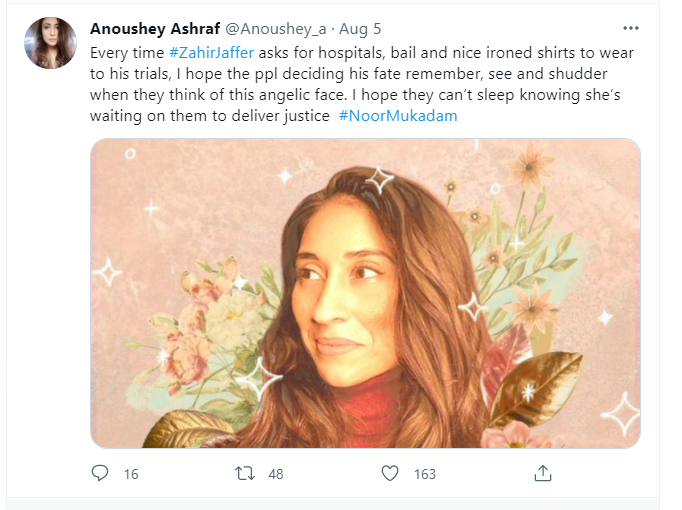Click the like count 163

click(x=425, y=474)
